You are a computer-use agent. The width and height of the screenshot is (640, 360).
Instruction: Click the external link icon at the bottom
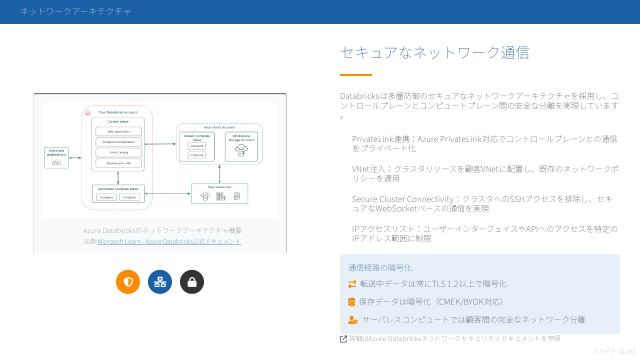pyautogui.click(x=343, y=339)
